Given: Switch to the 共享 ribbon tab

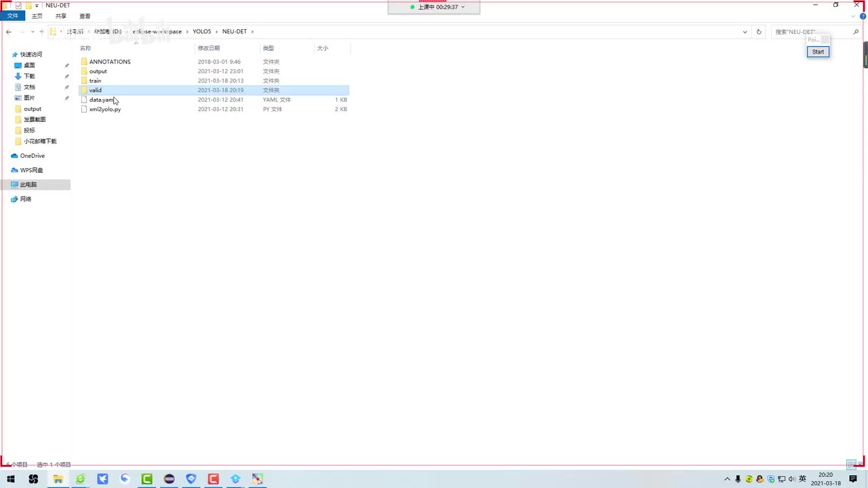Looking at the screenshot, I should [61, 16].
